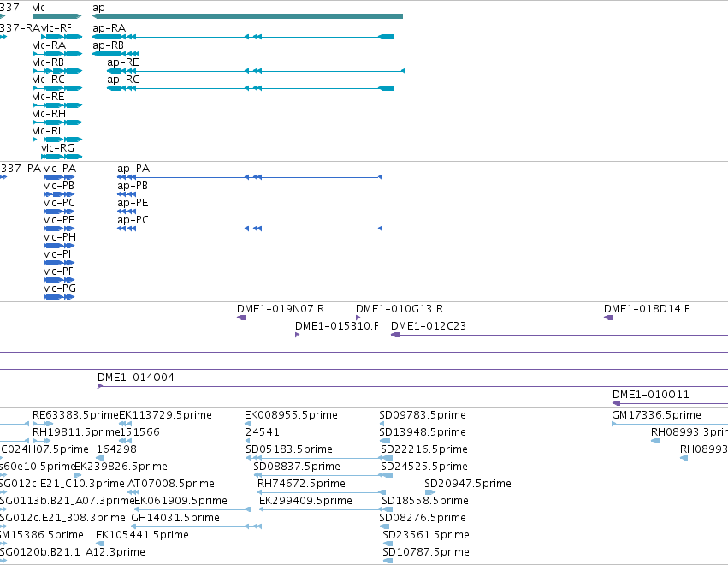Pick the vlc-PH protein label
This screenshot has width=728, height=565.
(x=60, y=237)
